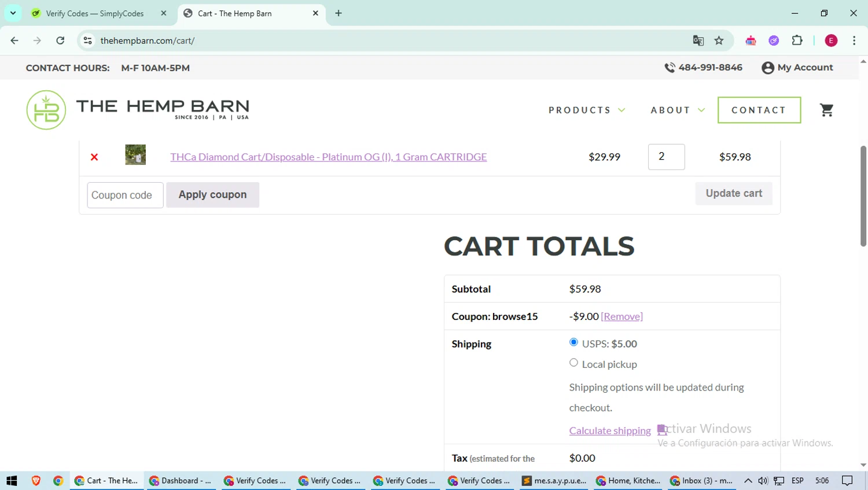Click the -$9.00 coupon discount amount

pos(584,316)
